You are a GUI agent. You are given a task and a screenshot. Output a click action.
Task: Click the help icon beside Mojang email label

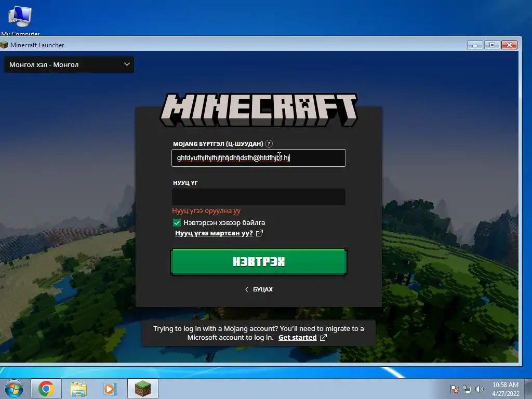point(269,143)
